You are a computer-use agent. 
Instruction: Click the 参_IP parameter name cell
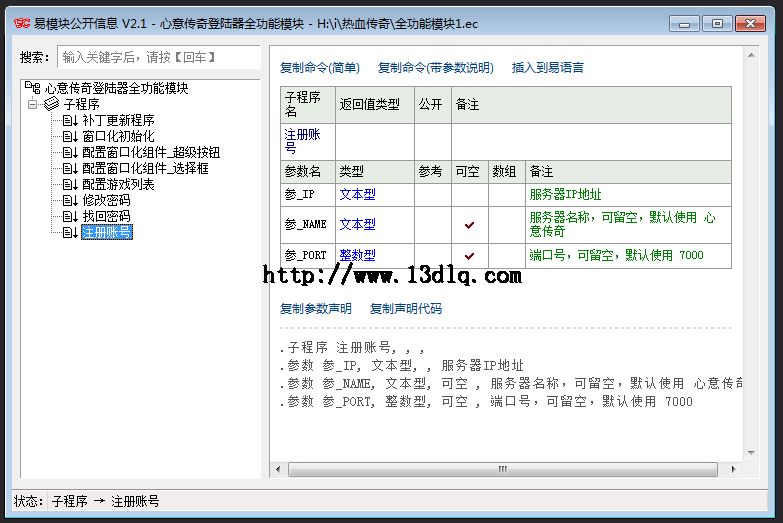pyautogui.click(x=308, y=195)
